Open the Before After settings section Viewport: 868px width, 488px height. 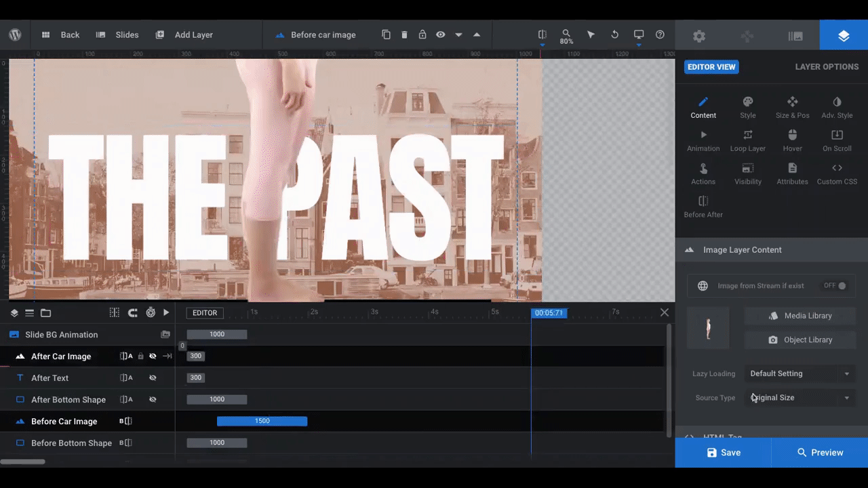click(703, 207)
